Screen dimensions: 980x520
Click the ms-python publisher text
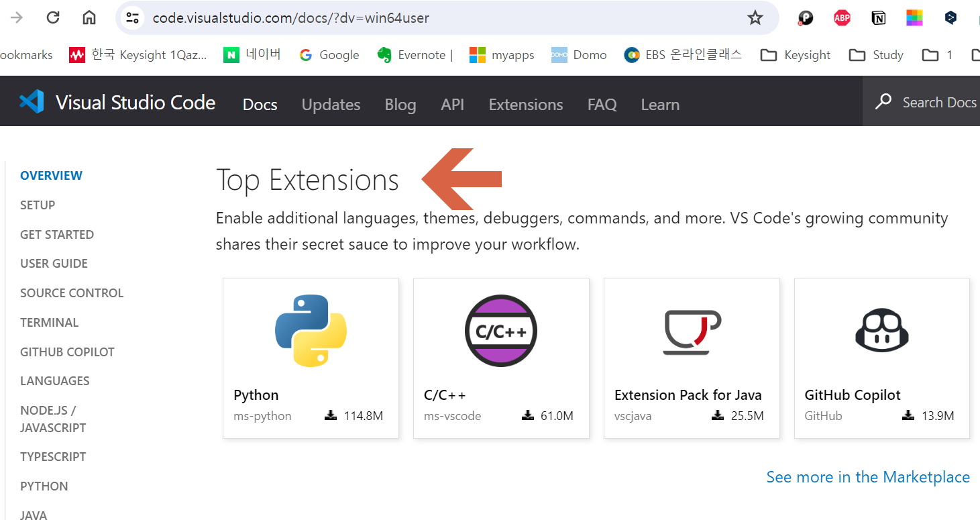point(262,416)
